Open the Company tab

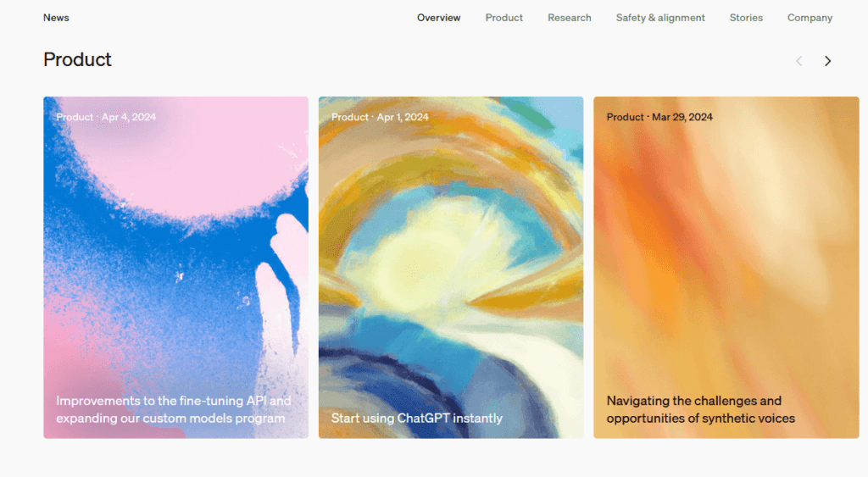(x=810, y=18)
